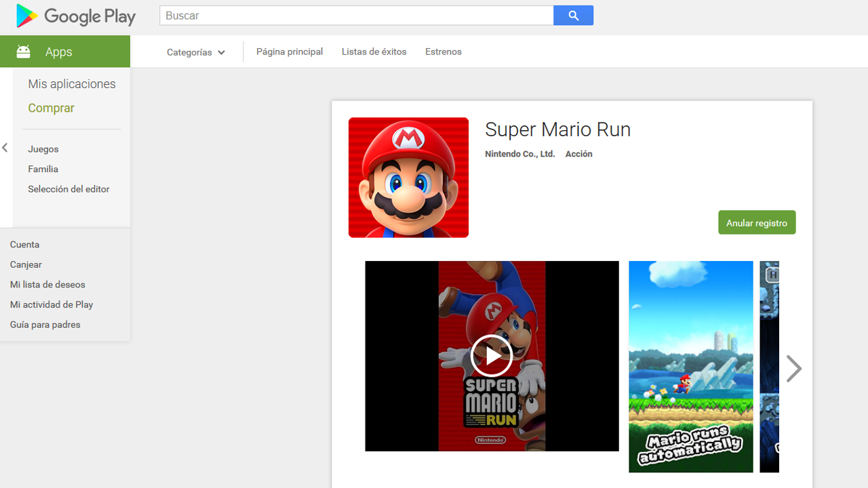Open Mi actividad de Play

(52, 304)
